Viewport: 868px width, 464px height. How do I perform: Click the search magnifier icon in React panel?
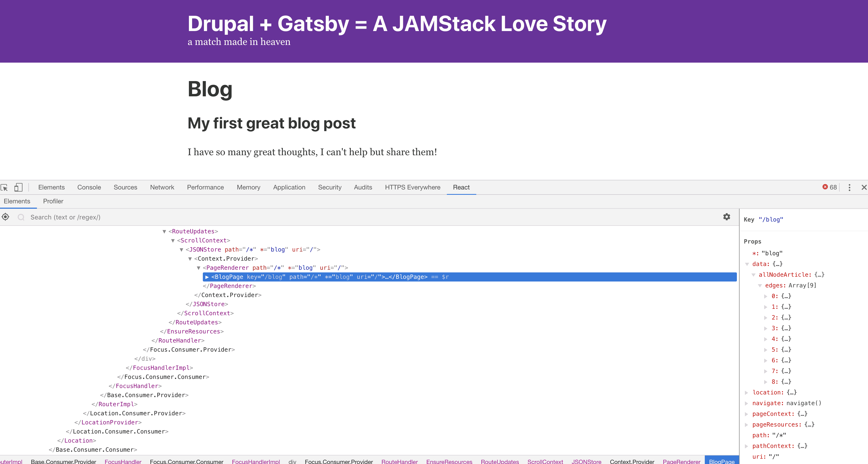(x=21, y=217)
